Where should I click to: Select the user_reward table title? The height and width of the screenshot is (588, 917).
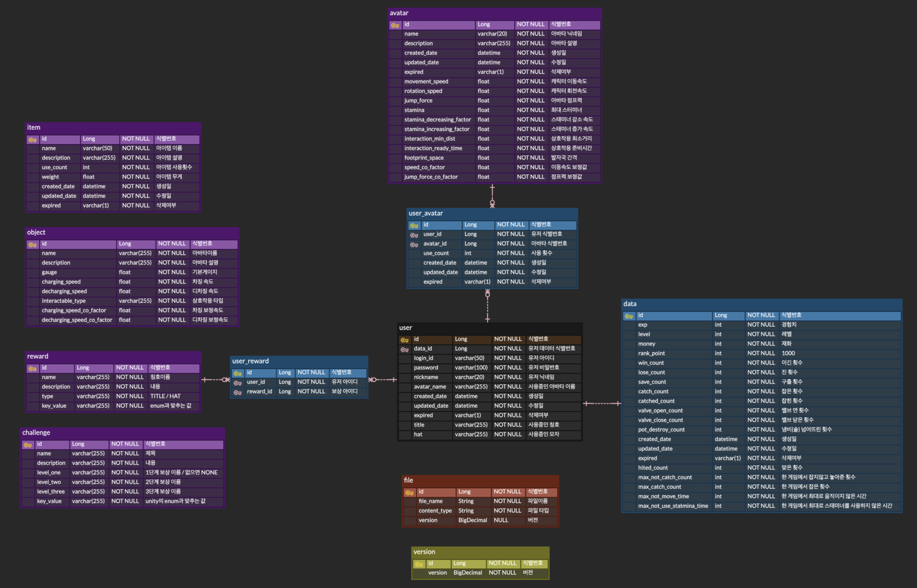click(250, 361)
